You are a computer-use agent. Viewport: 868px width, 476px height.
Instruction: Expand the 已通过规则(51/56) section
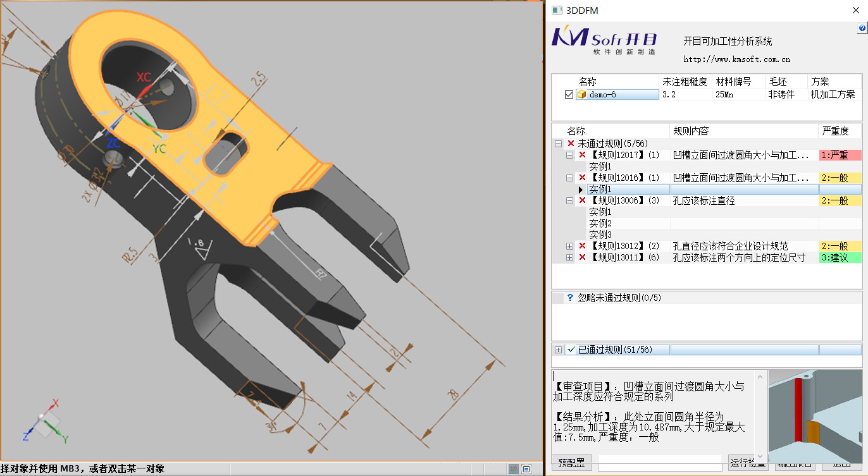(559, 349)
